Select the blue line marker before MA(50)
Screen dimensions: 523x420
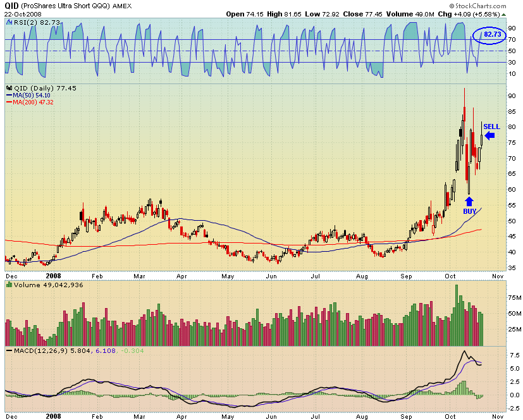point(9,96)
